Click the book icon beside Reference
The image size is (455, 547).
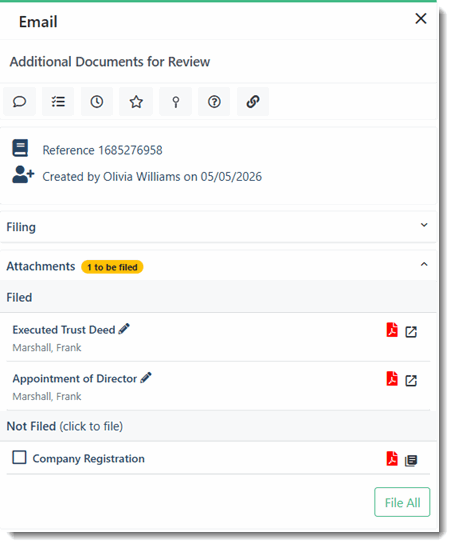tap(20, 148)
